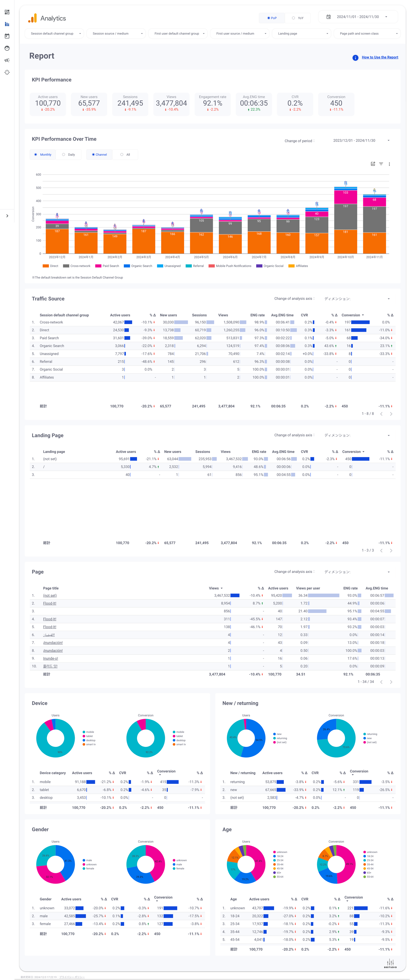Click the face/user sidebar icon
Screen dimensions: 410x980
pyautogui.click(x=7, y=48)
